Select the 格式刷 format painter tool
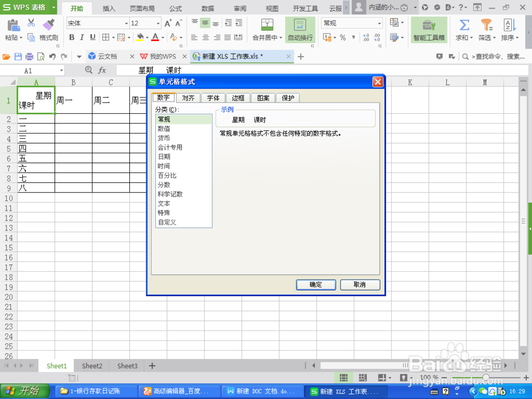Screen dimensions: 532x399 click(47, 30)
